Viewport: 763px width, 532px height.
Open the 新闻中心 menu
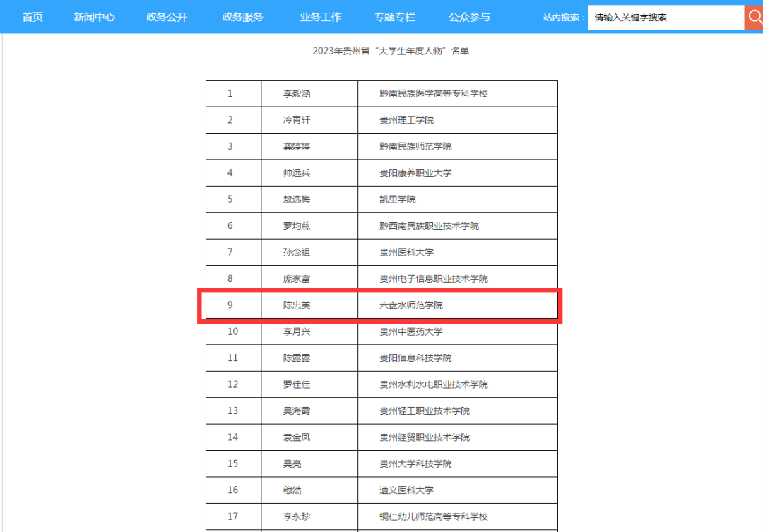95,17
